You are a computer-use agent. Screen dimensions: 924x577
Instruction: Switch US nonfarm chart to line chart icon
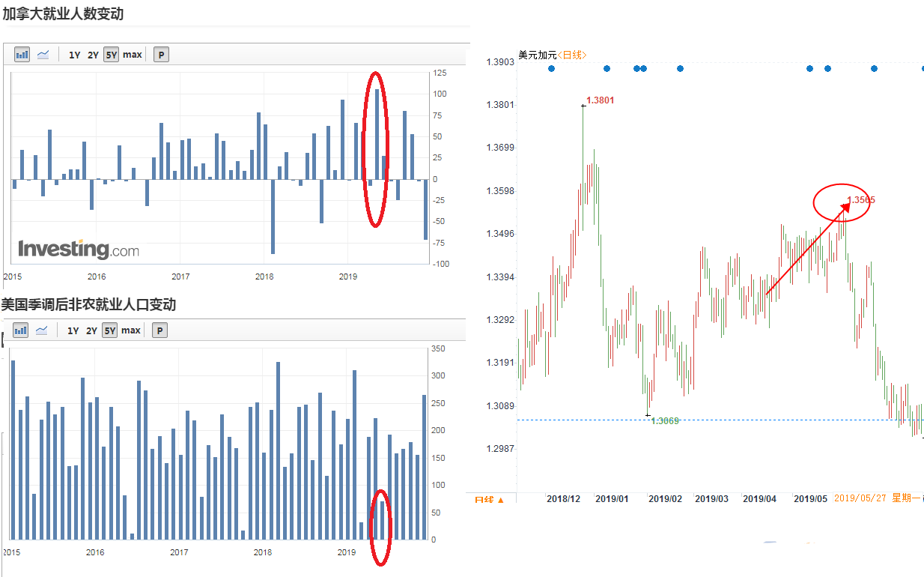pos(42,330)
